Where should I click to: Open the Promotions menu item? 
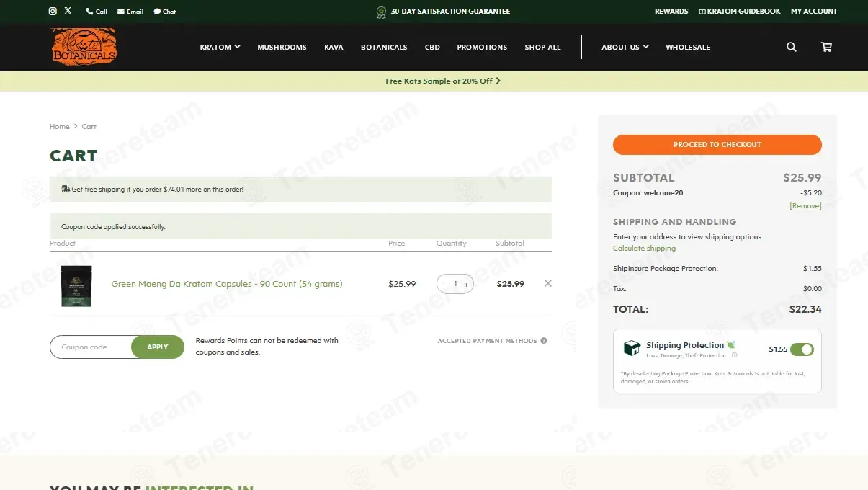pos(482,47)
